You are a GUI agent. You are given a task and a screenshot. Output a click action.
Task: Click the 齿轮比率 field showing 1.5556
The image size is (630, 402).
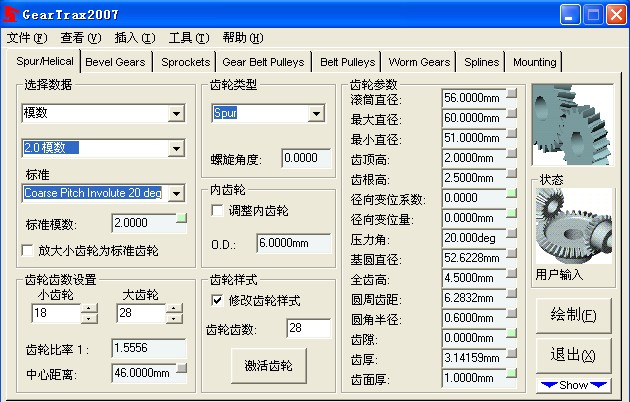149,348
